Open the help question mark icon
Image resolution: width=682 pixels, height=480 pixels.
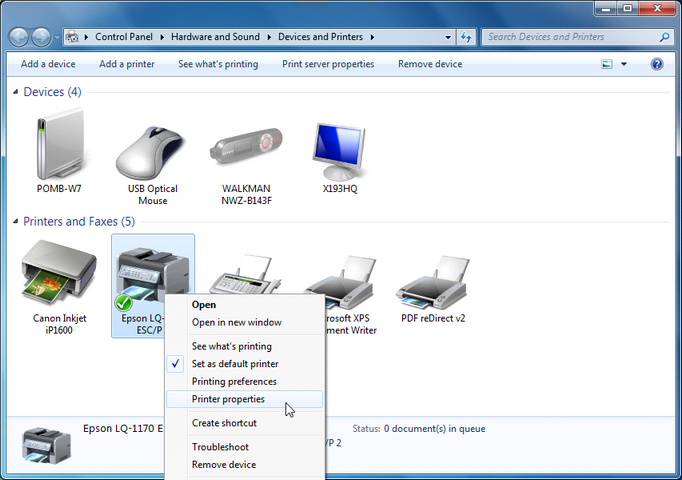click(657, 64)
